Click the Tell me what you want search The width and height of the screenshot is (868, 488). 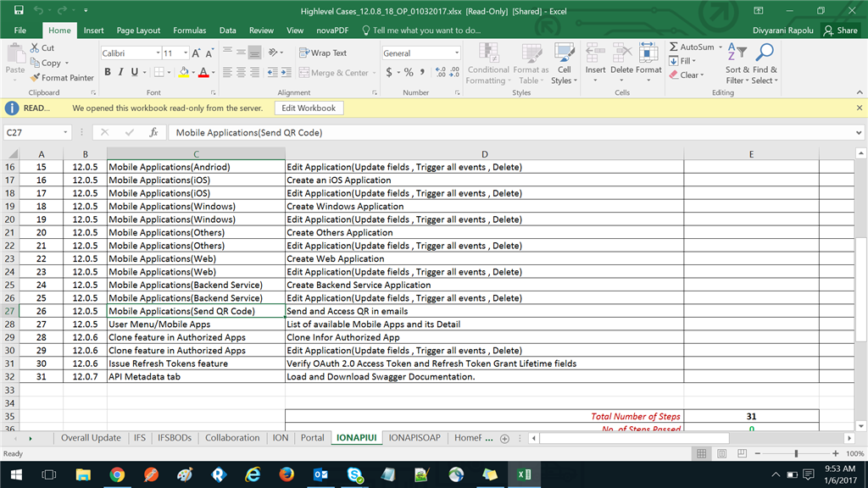(x=420, y=30)
